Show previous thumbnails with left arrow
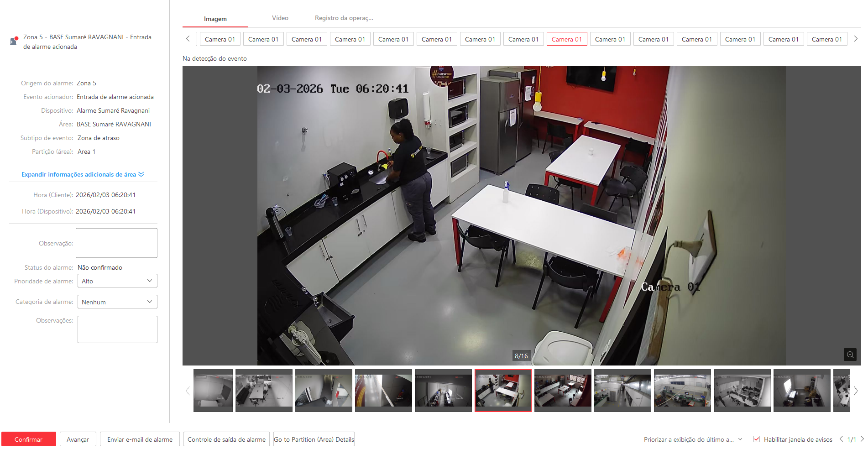The image size is (868, 449). point(188,391)
